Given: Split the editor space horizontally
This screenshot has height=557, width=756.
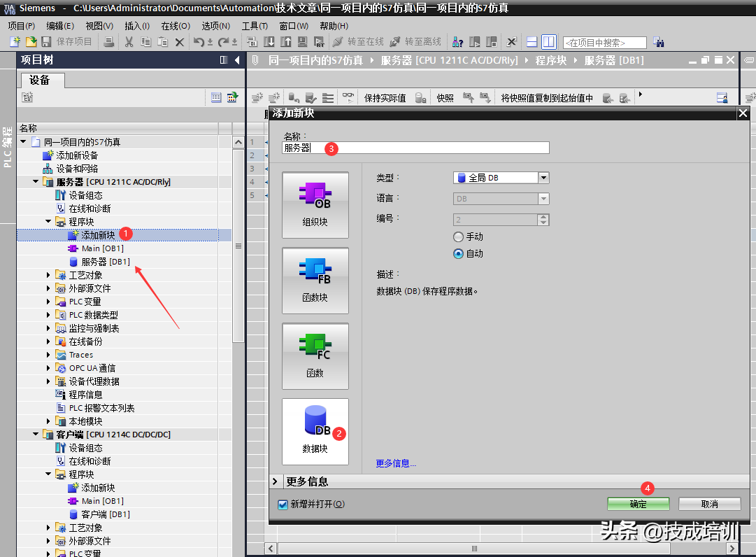Looking at the screenshot, I should (x=532, y=43).
